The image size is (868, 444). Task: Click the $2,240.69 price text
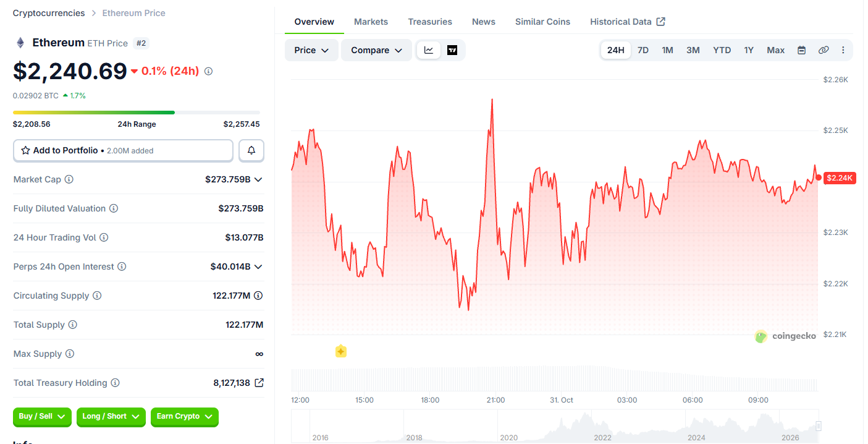click(70, 71)
